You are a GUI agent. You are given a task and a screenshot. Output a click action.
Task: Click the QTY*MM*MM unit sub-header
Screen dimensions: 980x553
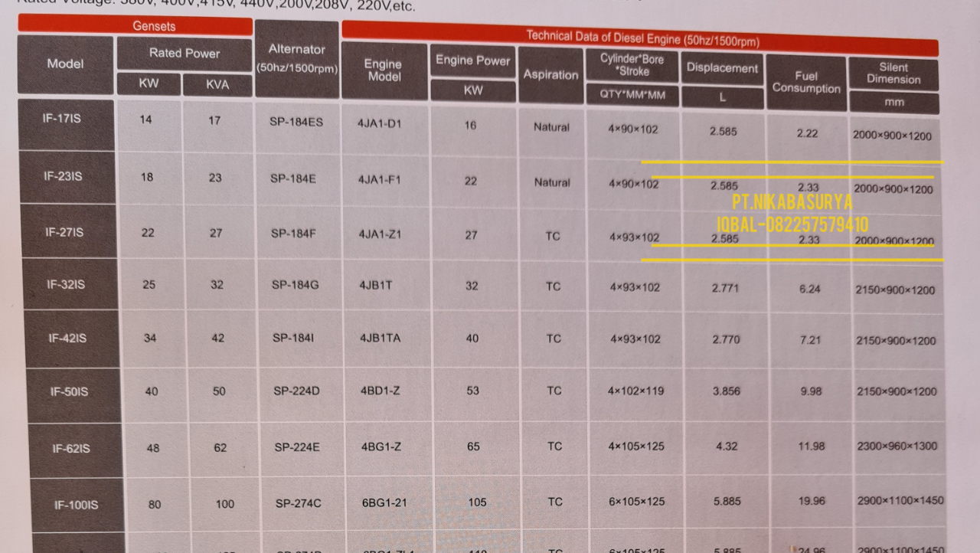click(632, 95)
